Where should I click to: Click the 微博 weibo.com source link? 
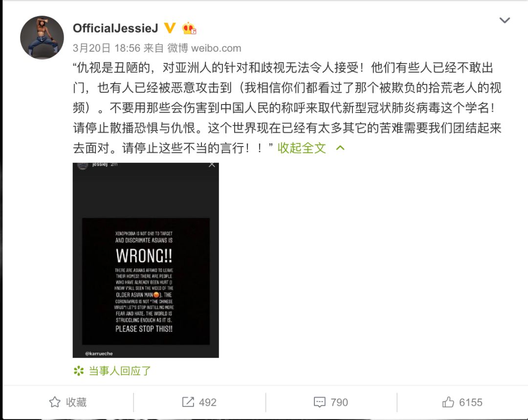204,48
